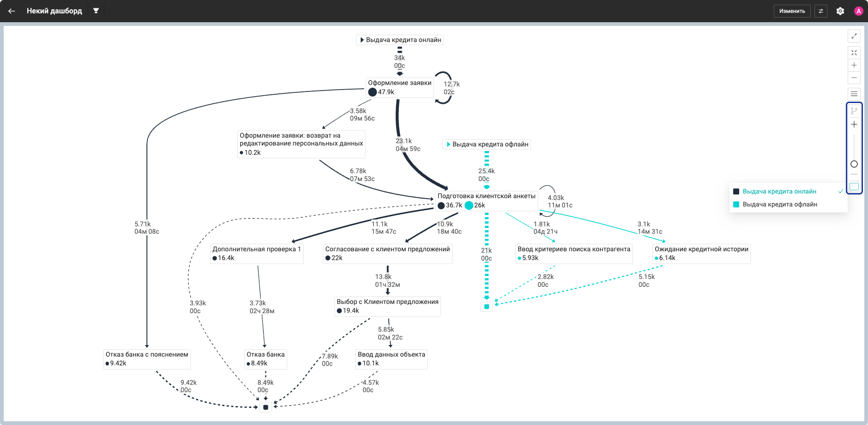Open the gear settings icon
868x425 pixels.
840,11
